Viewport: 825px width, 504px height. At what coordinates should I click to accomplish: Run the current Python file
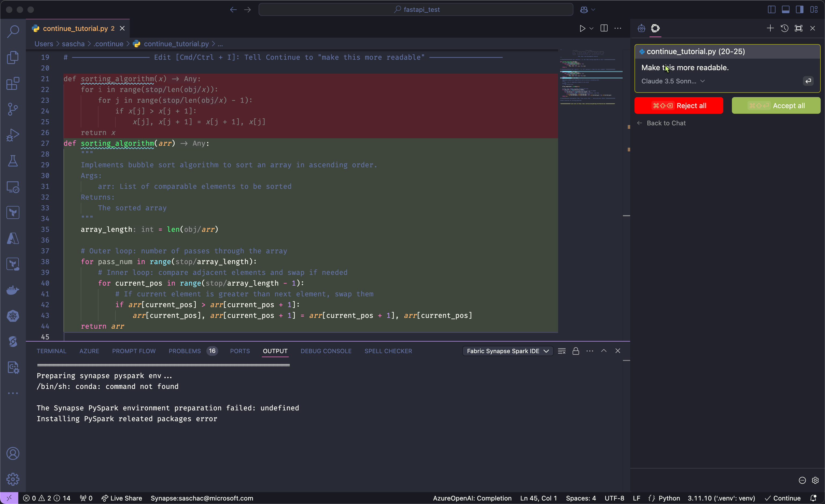point(582,29)
